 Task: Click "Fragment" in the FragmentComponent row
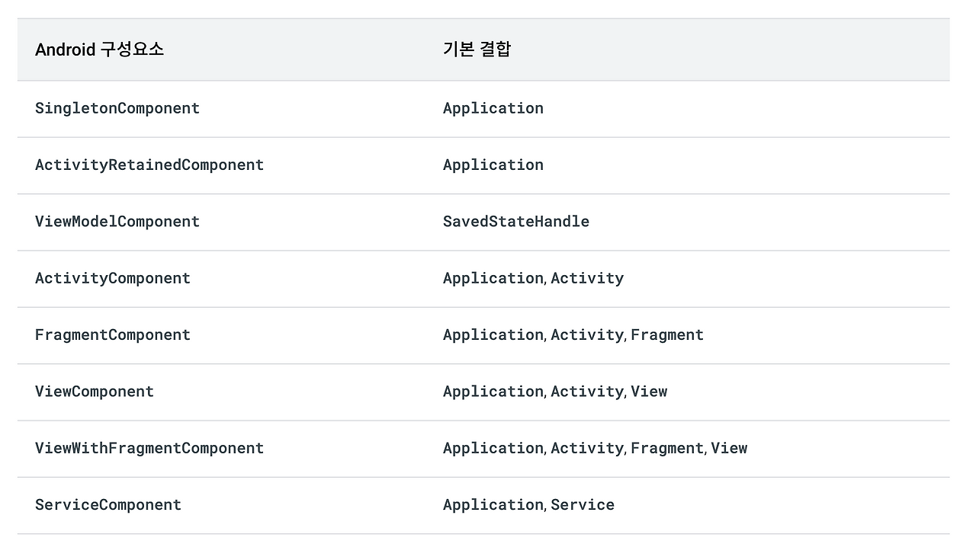[x=667, y=334]
